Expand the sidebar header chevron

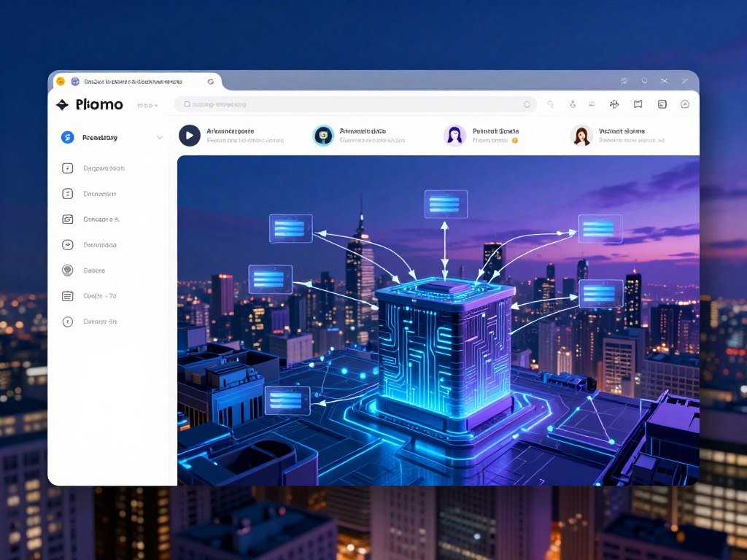click(160, 137)
